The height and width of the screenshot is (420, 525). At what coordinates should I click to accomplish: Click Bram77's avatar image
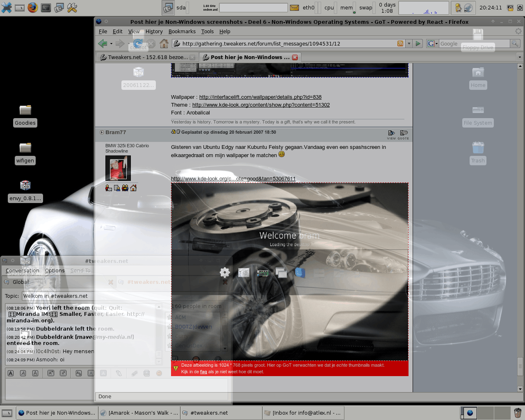[x=118, y=168]
